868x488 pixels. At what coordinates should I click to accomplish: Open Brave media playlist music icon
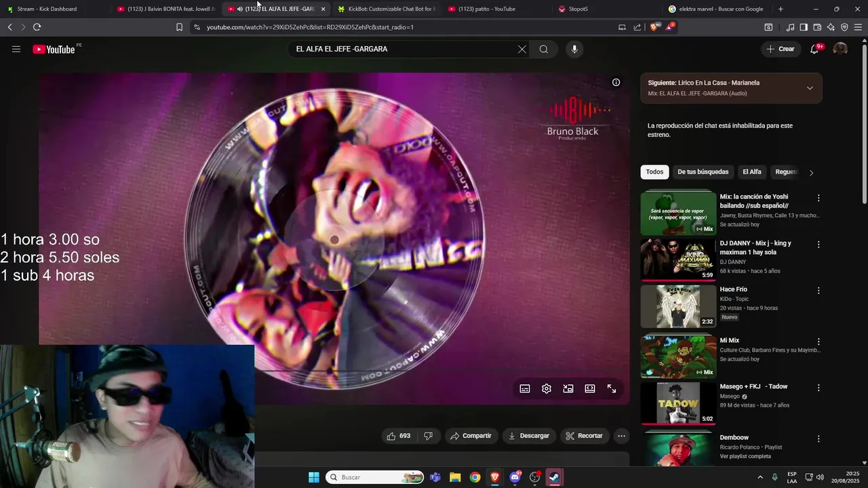tap(790, 27)
